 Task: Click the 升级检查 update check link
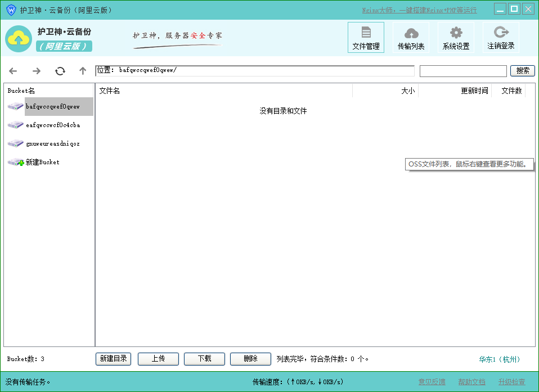511,382
